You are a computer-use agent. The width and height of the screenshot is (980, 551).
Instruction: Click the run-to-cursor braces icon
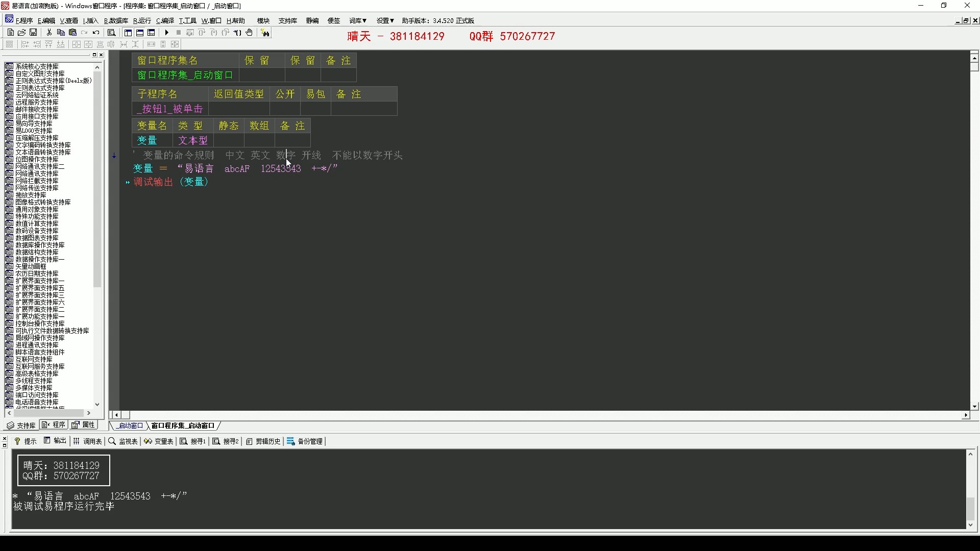click(237, 32)
